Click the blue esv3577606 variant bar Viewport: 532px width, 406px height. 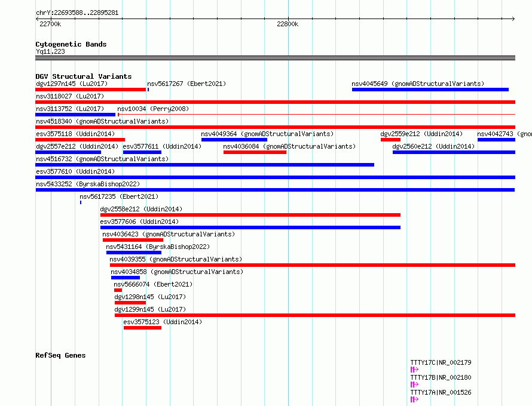pyautogui.click(x=250, y=227)
